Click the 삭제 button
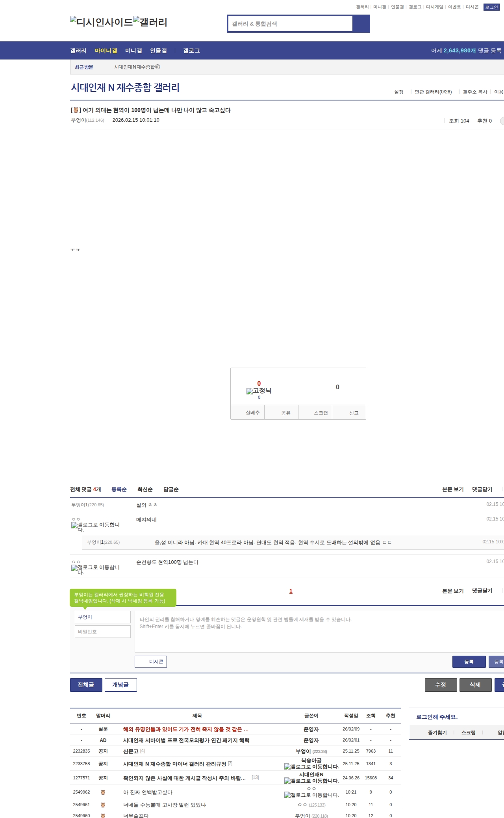The height and width of the screenshot is (818, 504). point(476,685)
